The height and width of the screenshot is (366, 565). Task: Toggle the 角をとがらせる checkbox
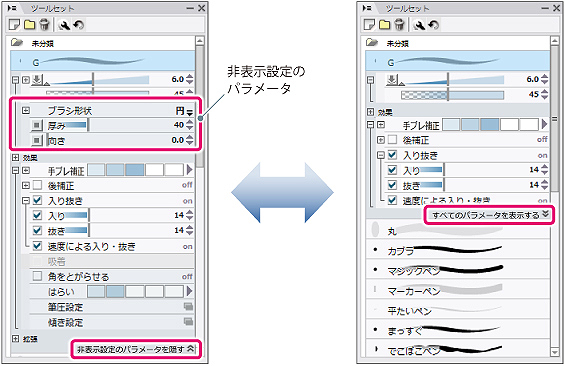37,276
